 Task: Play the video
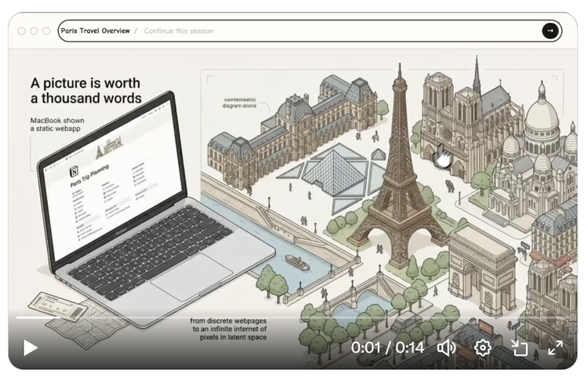tap(31, 347)
